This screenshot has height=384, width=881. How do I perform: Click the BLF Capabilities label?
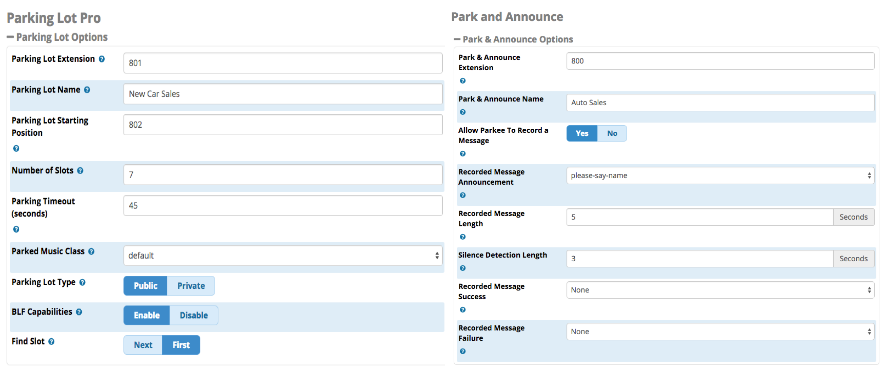(42, 311)
